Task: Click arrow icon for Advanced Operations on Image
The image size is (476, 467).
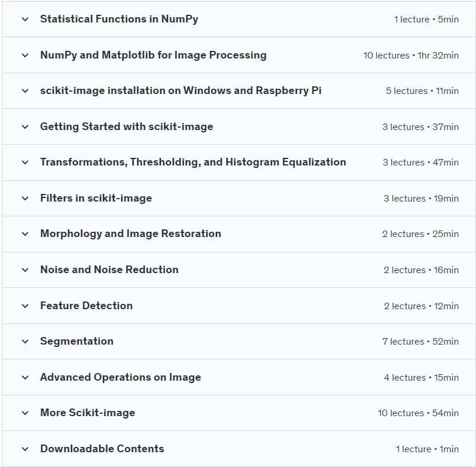Action: point(25,378)
